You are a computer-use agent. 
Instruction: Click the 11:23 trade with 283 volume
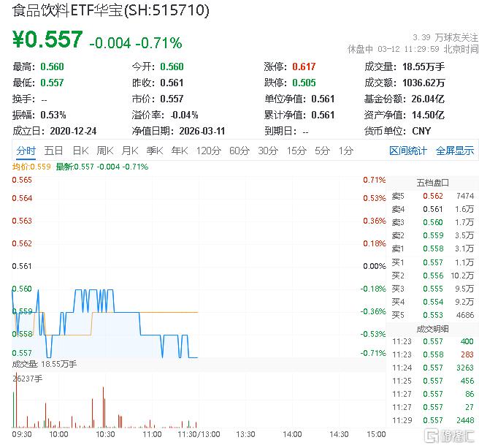click(433, 354)
